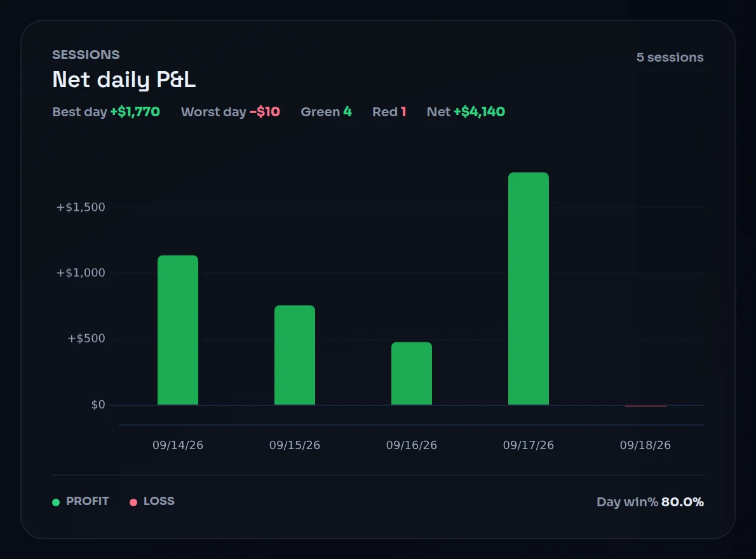Click the SESSIONS heading
Screen dimensions: 756x559
(86, 55)
